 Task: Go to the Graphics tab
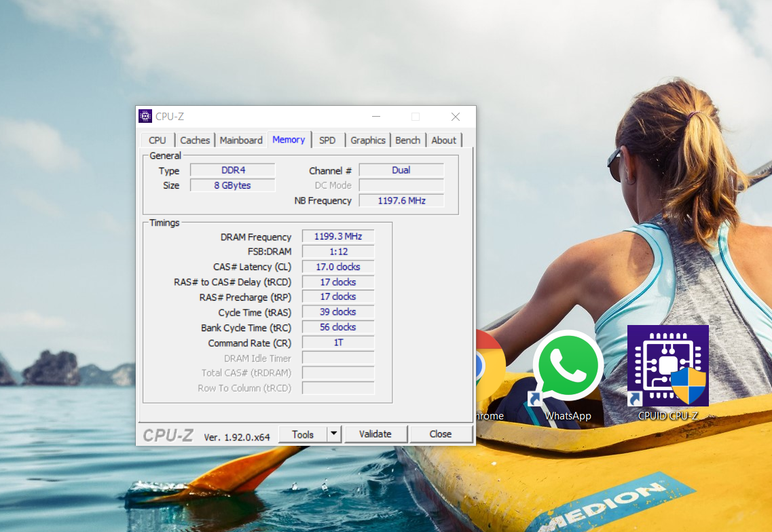[x=368, y=140]
